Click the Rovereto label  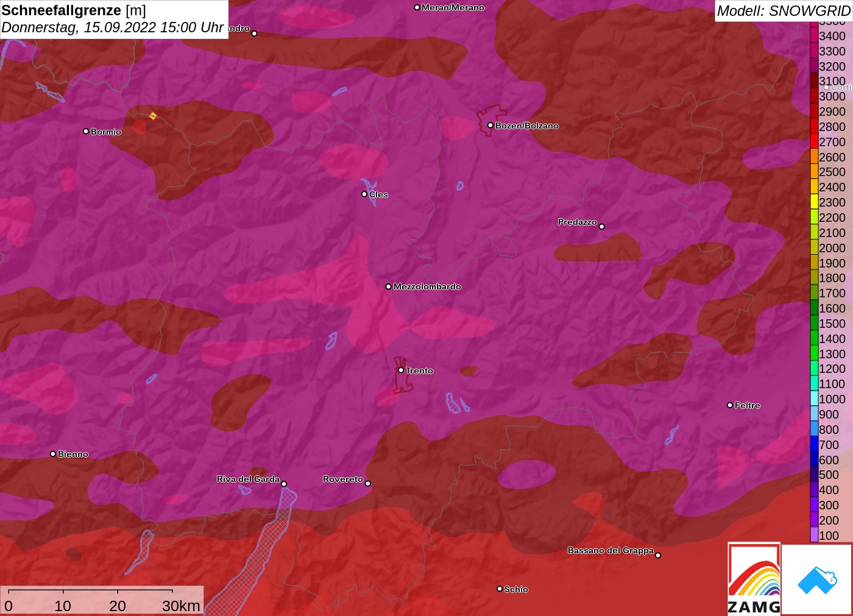[342, 479]
